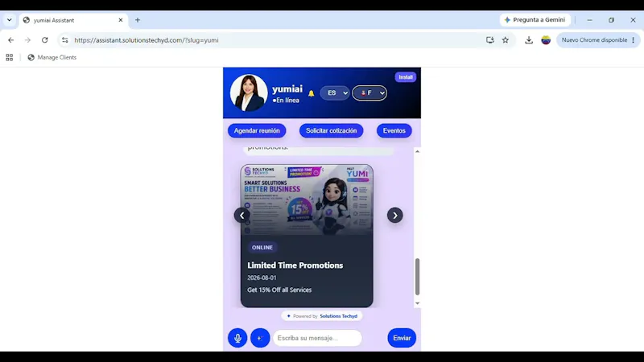This screenshot has height=362, width=644.
Task: Restore down the browser window
Action: point(611,20)
